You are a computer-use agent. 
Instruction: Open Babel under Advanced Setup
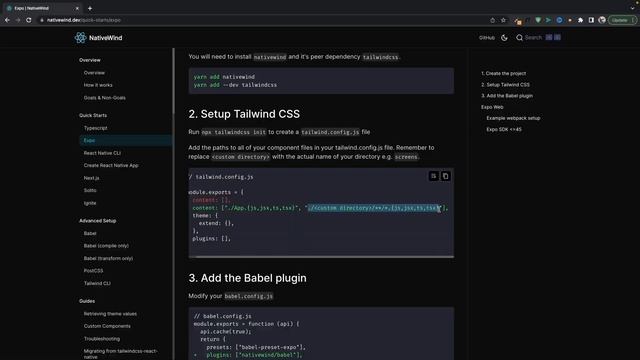pos(90,233)
